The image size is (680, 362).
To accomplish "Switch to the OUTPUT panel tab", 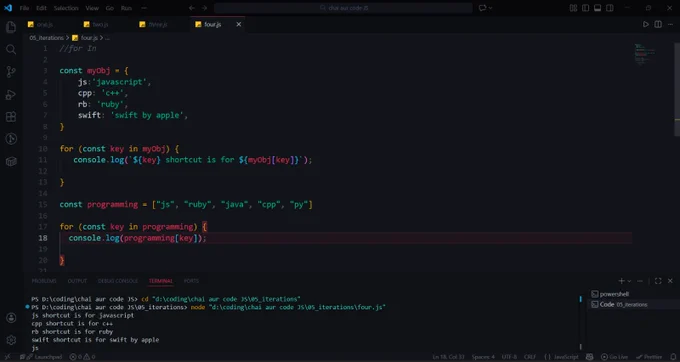I will (77, 281).
